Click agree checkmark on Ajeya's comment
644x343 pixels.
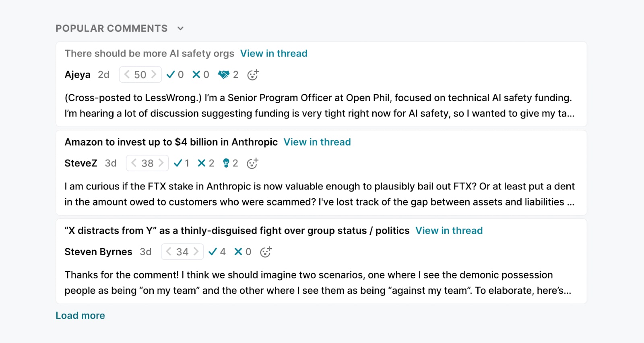(x=171, y=75)
